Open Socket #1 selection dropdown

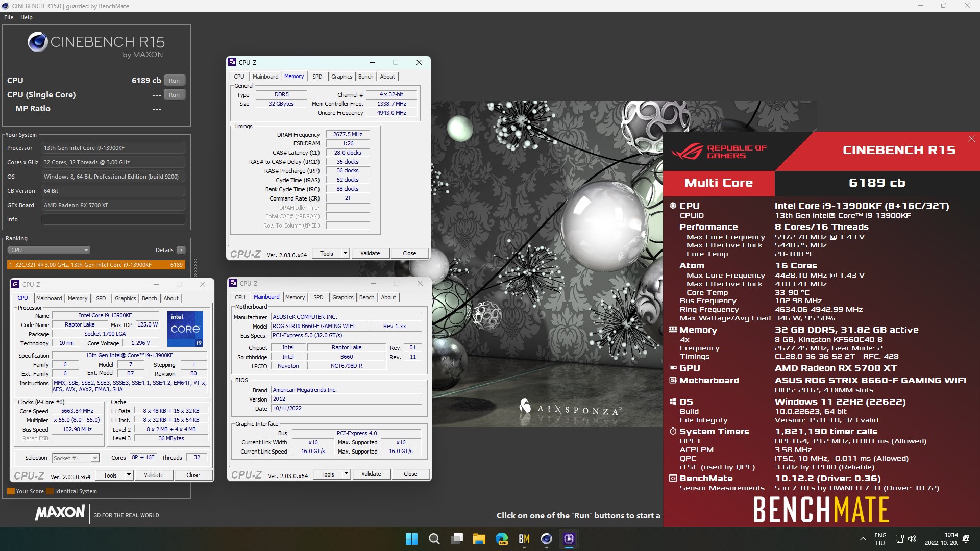pos(76,458)
